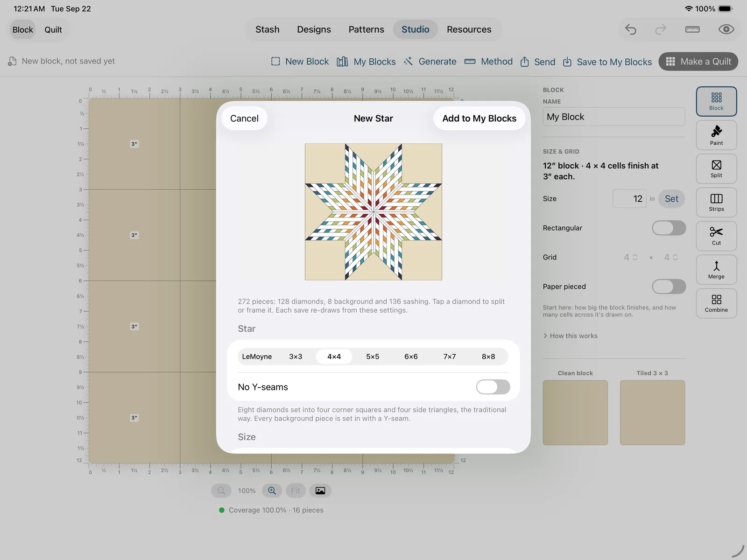The height and width of the screenshot is (560, 747).
Task: Toggle the eye preview icon
Action: [726, 29]
